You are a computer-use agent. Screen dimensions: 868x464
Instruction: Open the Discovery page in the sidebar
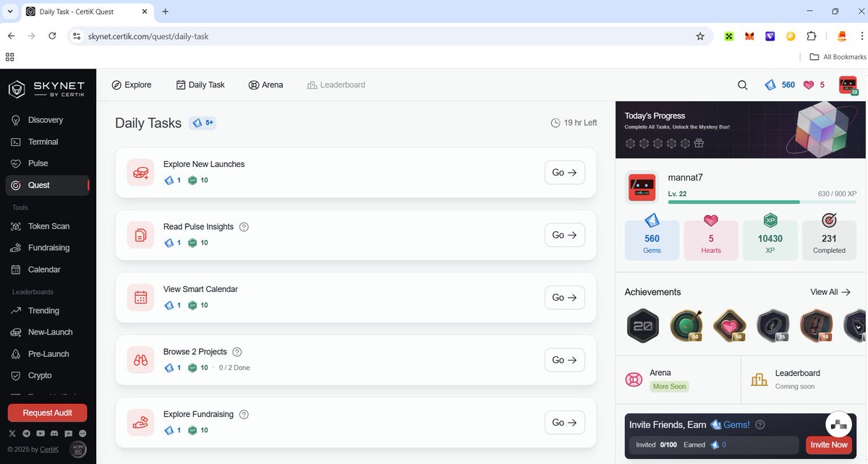pyautogui.click(x=46, y=120)
